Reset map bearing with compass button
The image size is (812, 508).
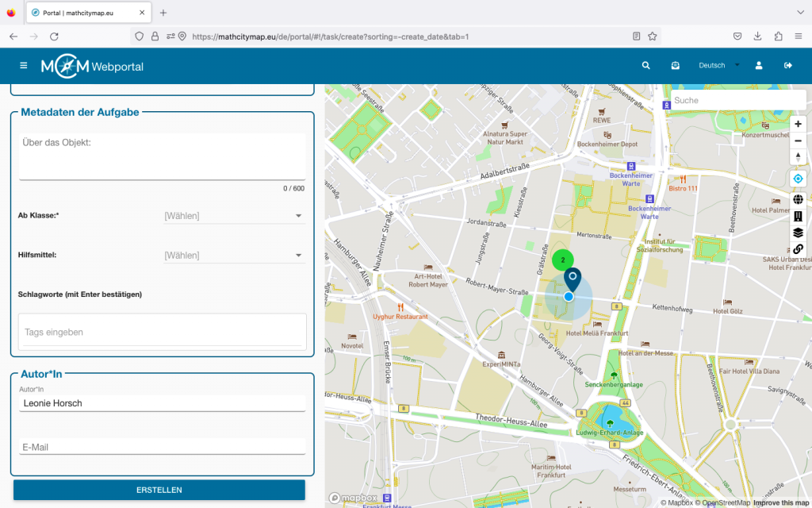(x=798, y=157)
